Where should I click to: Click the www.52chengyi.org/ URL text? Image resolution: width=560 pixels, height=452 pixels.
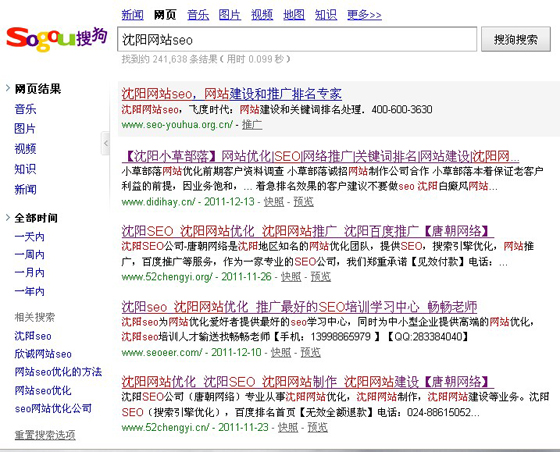click(x=167, y=277)
